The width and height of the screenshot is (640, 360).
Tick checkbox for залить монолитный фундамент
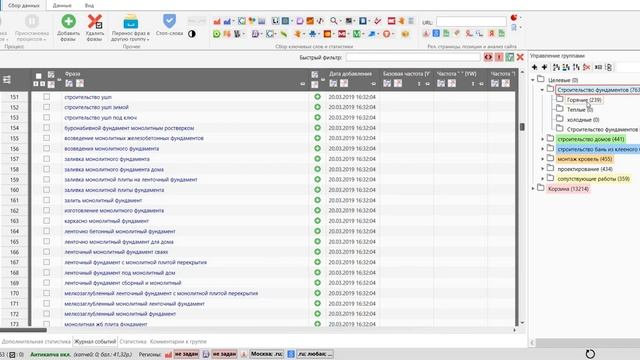pos(47,200)
